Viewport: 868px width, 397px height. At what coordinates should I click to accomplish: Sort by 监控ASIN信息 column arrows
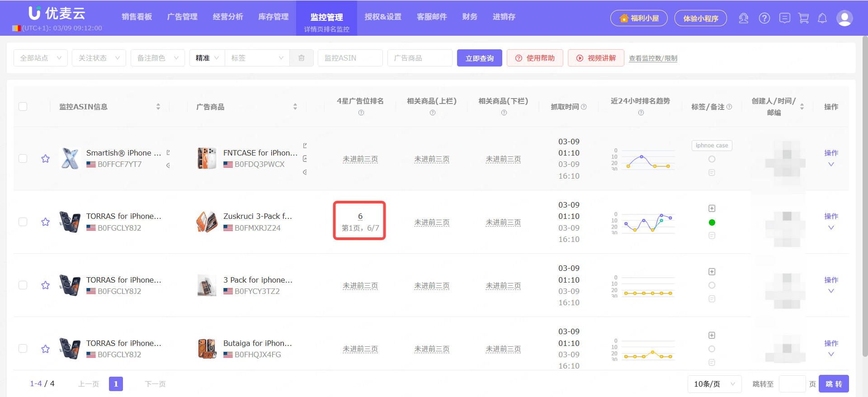158,107
